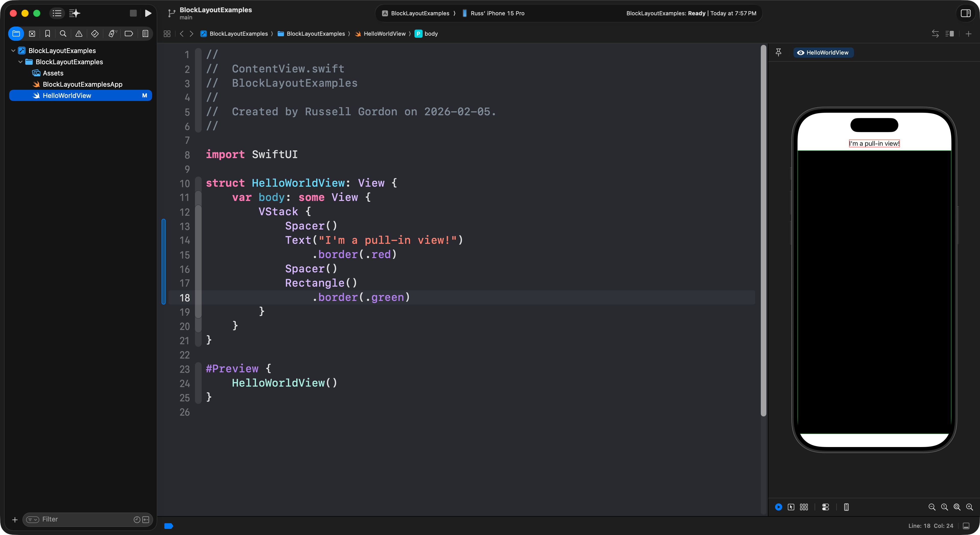
Task: Click the body breadcrumb item
Action: pyautogui.click(x=431, y=33)
